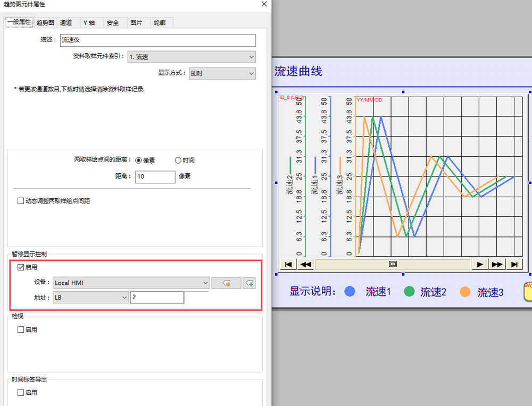532x406 pixels.
Task: Jump to the last trend record
Action: pyautogui.click(x=514, y=264)
